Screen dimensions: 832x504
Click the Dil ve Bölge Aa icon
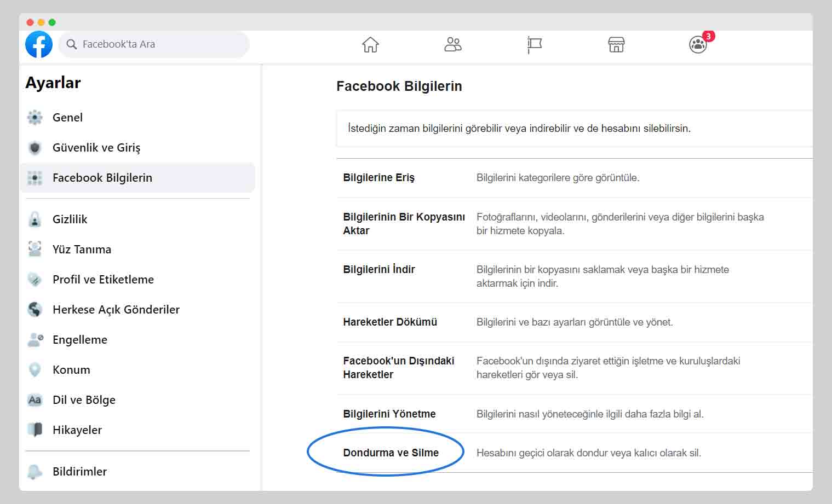(35, 400)
